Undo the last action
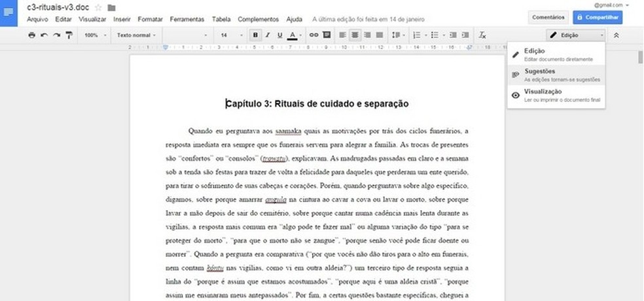 point(45,35)
